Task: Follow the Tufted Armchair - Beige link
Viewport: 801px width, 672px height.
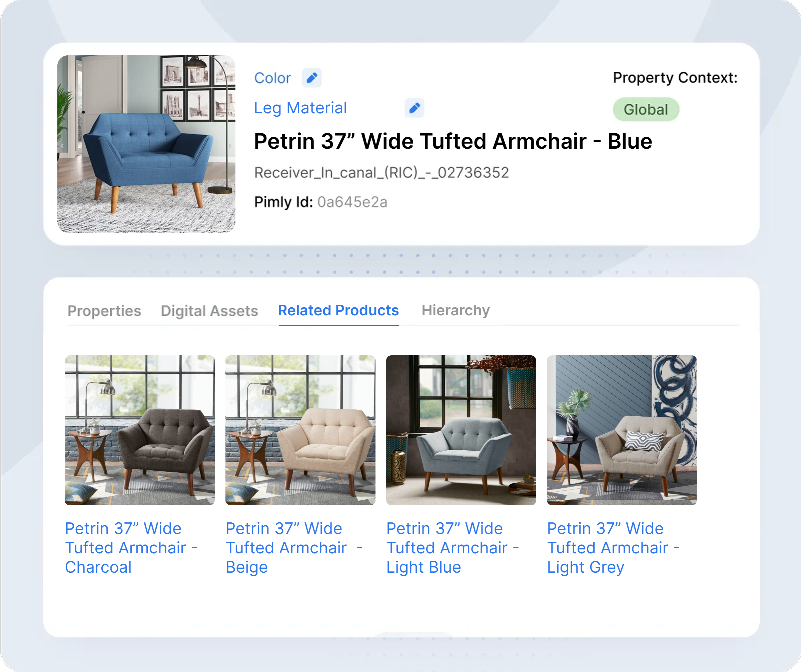Action: tap(294, 548)
